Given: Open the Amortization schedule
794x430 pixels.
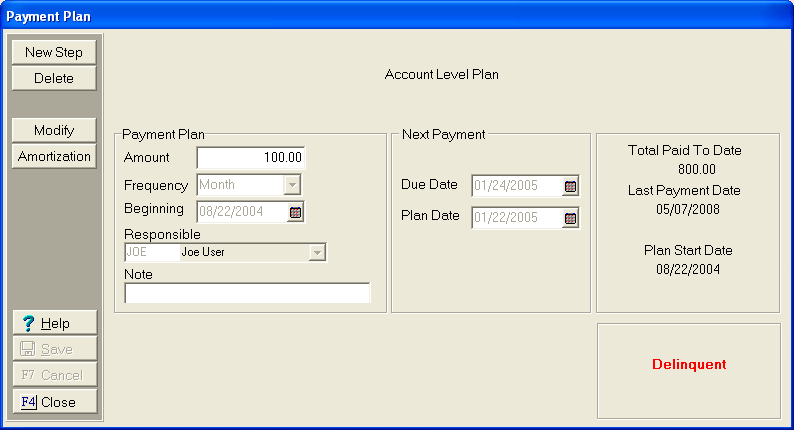Looking at the screenshot, I should pos(54,157).
